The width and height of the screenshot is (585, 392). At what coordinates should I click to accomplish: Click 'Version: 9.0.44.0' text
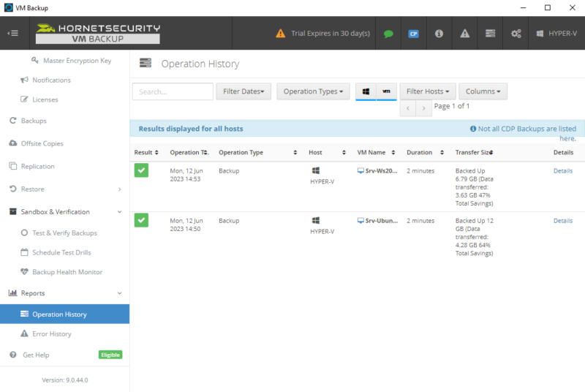click(65, 380)
